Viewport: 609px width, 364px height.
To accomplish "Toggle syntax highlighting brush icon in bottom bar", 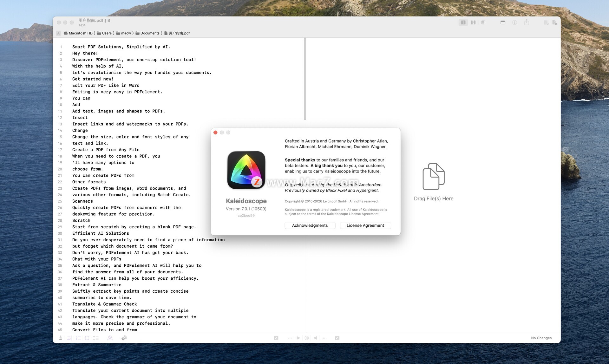I will click(x=61, y=338).
